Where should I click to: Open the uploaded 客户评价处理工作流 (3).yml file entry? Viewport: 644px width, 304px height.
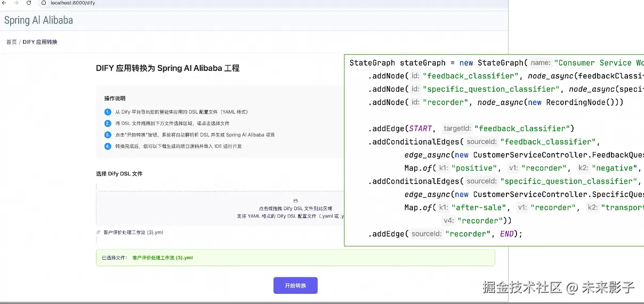click(x=133, y=233)
